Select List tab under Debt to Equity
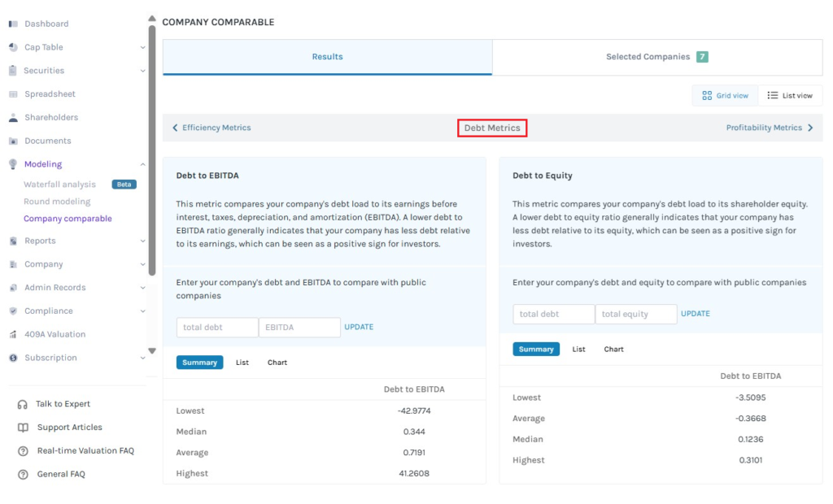 (578, 349)
